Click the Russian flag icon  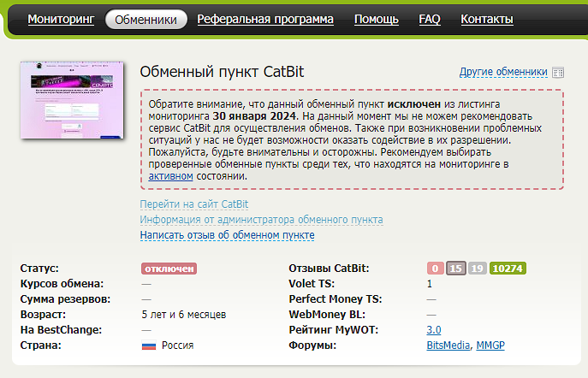pos(149,346)
